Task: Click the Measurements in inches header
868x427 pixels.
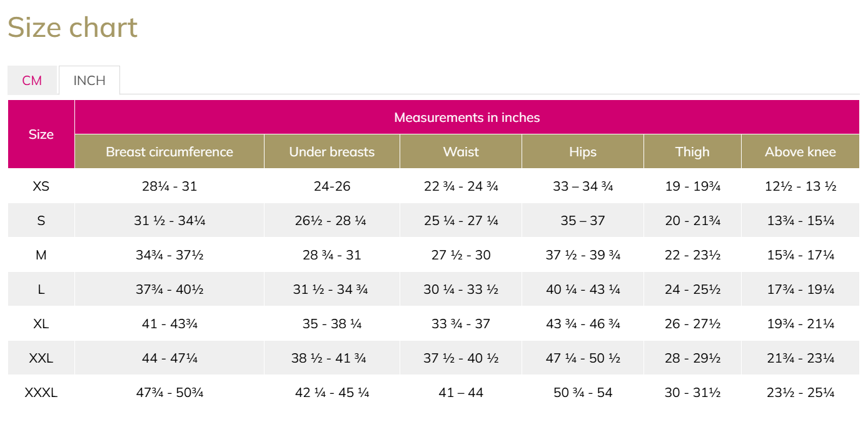Action: click(x=467, y=118)
